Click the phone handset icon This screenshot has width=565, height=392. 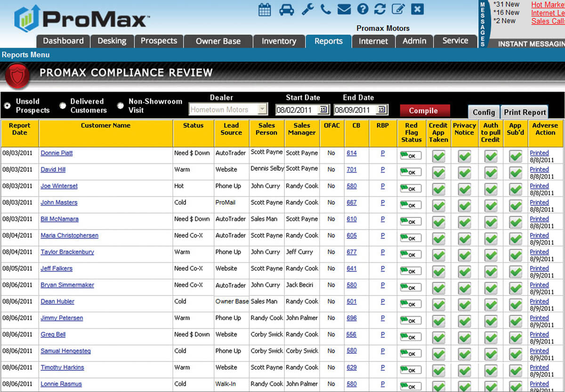coord(325,9)
